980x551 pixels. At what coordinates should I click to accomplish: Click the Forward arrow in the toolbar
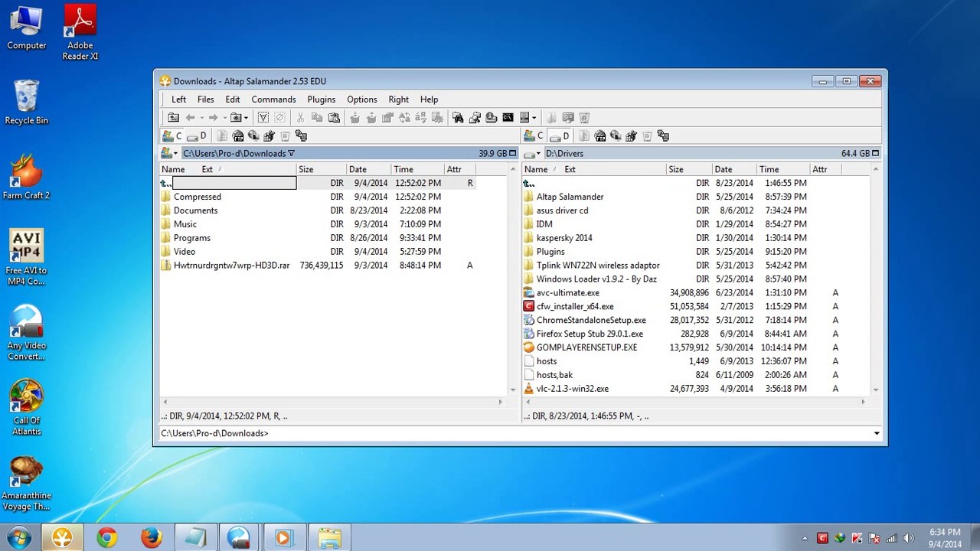point(213,118)
